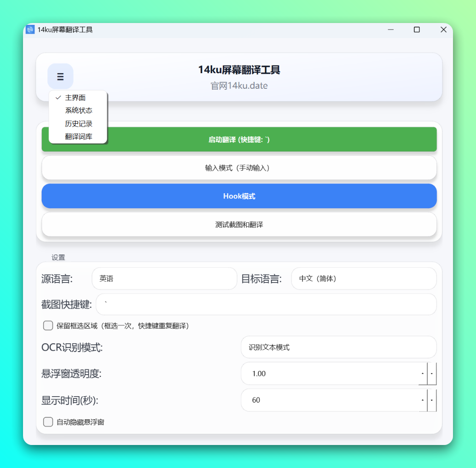The image size is (476, 468).
Task: Choose 翻译词库 menu entry
Action: (78, 137)
